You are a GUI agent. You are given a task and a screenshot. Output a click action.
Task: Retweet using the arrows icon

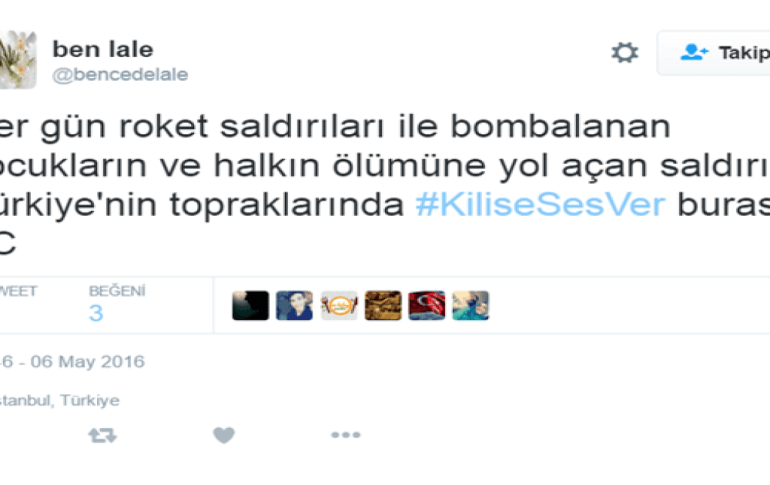click(102, 435)
